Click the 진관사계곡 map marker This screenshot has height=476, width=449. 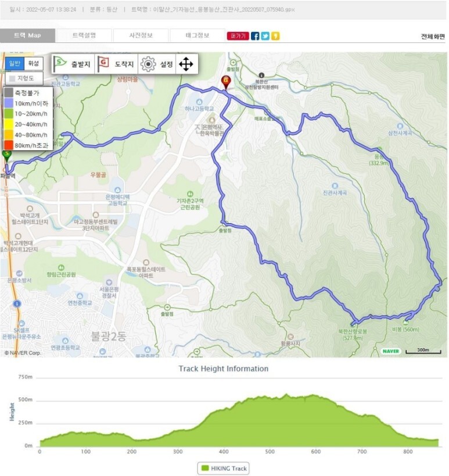click(x=335, y=186)
